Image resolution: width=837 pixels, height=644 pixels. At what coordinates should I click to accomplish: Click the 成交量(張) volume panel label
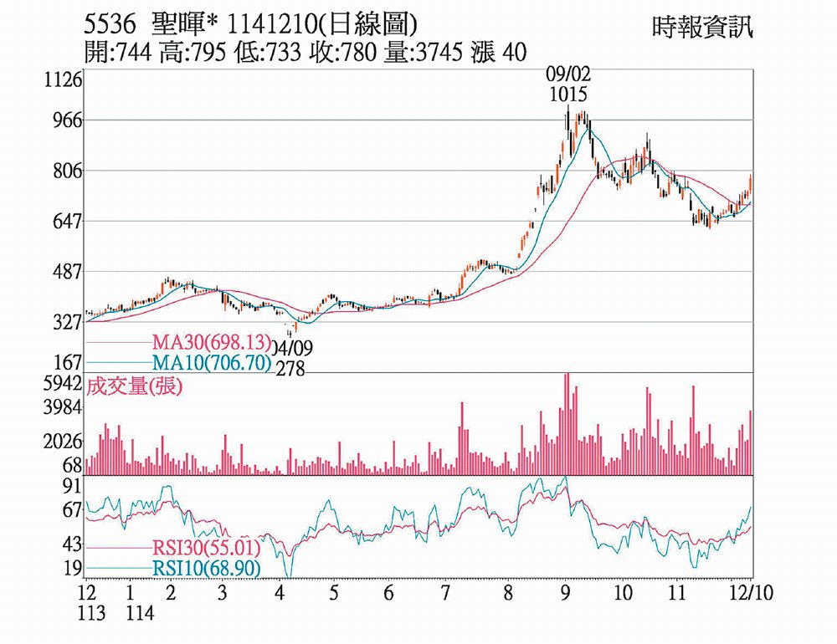point(134,386)
